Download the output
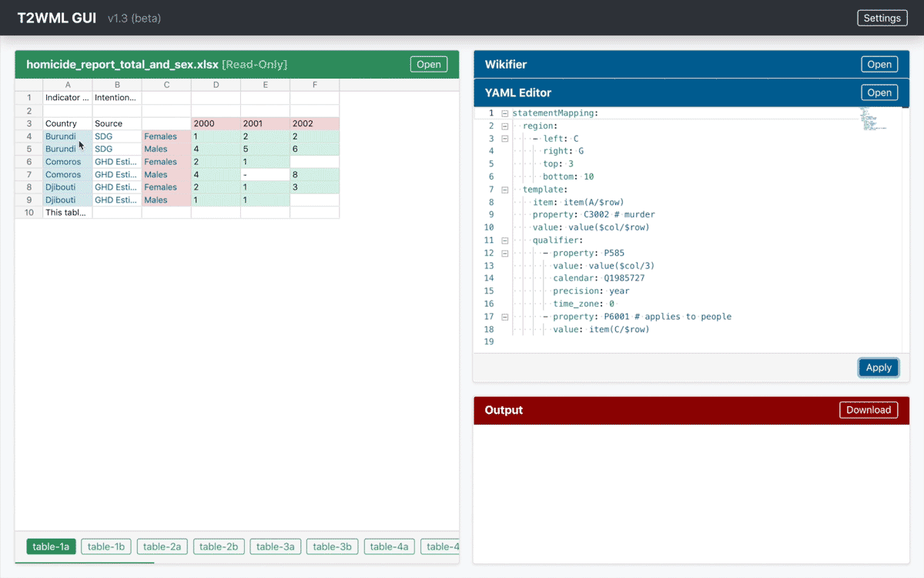Image resolution: width=924 pixels, height=578 pixels. pos(868,410)
